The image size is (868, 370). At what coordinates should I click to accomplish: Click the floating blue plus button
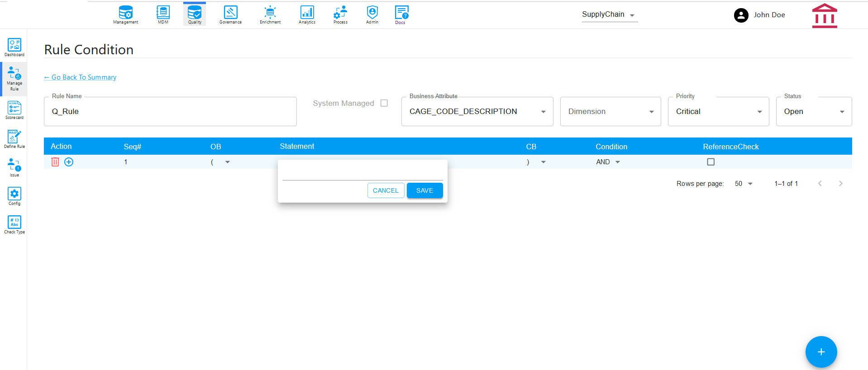821,352
